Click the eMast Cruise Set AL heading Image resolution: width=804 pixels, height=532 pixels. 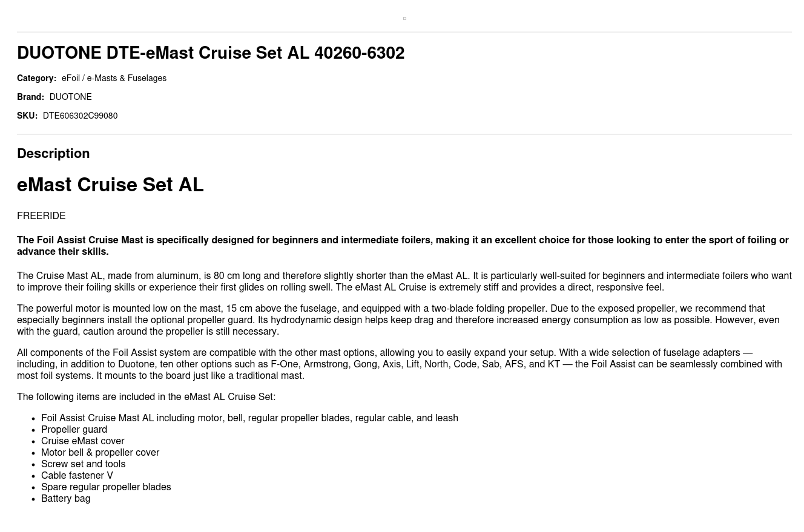(x=110, y=185)
